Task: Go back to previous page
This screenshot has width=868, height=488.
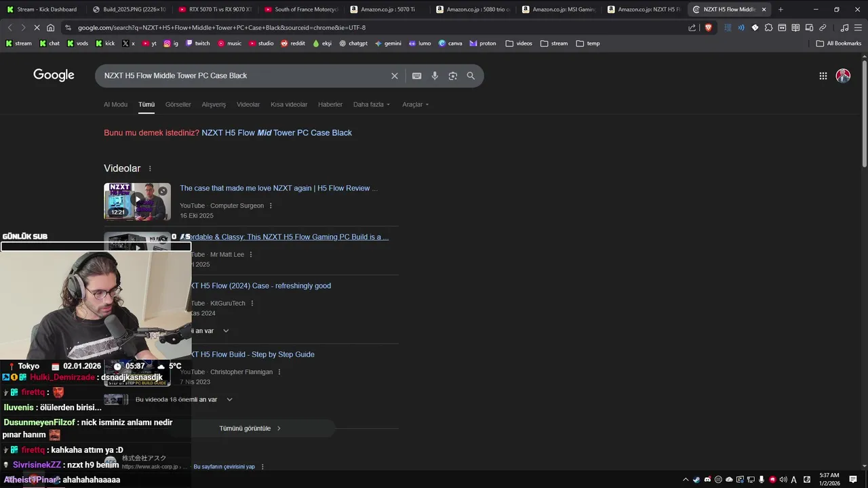Action: coord(9,28)
